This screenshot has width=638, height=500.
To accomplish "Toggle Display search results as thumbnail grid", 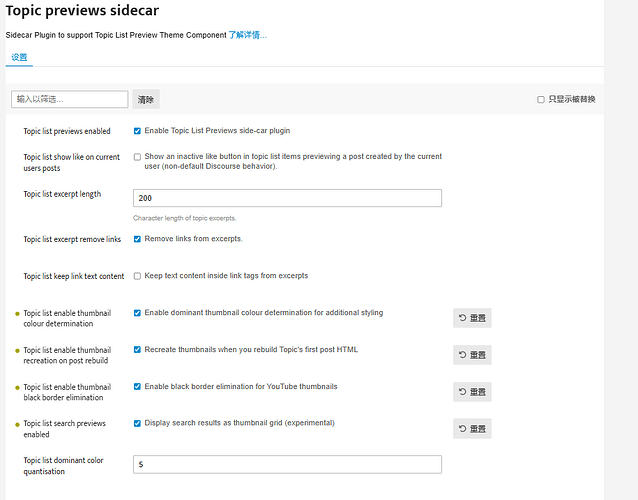I will pos(138,424).
